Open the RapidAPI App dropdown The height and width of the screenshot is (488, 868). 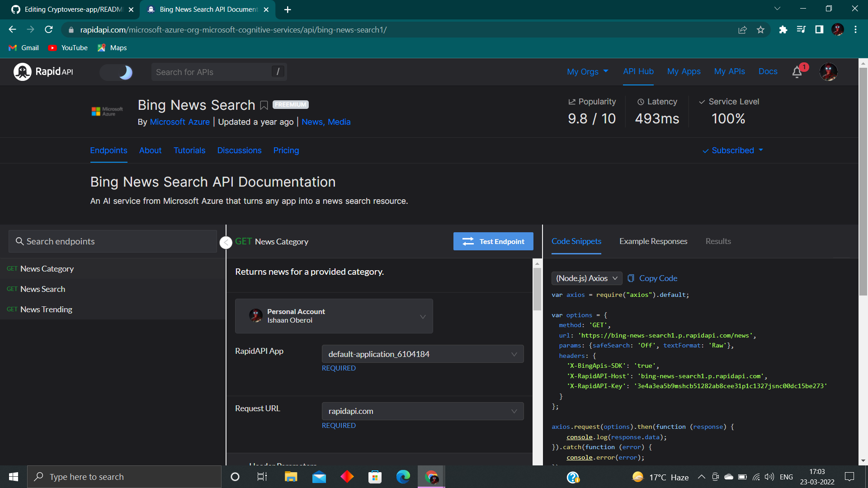(422, 354)
